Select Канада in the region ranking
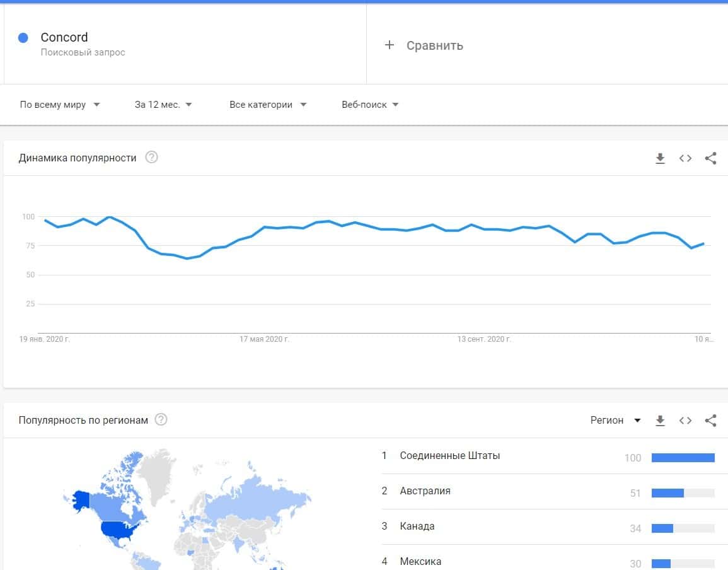This screenshot has height=570, width=728. (x=417, y=526)
